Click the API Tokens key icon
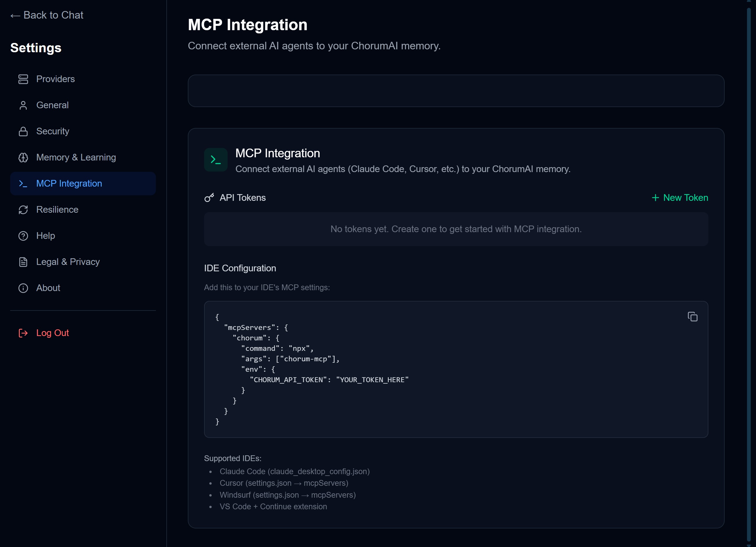Image resolution: width=756 pixels, height=547 pixels. [x=209, y=197]
